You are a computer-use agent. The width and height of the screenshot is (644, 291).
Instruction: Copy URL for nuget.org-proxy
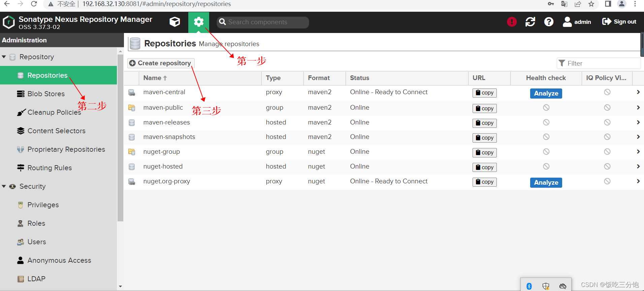[x=484, y=182]
